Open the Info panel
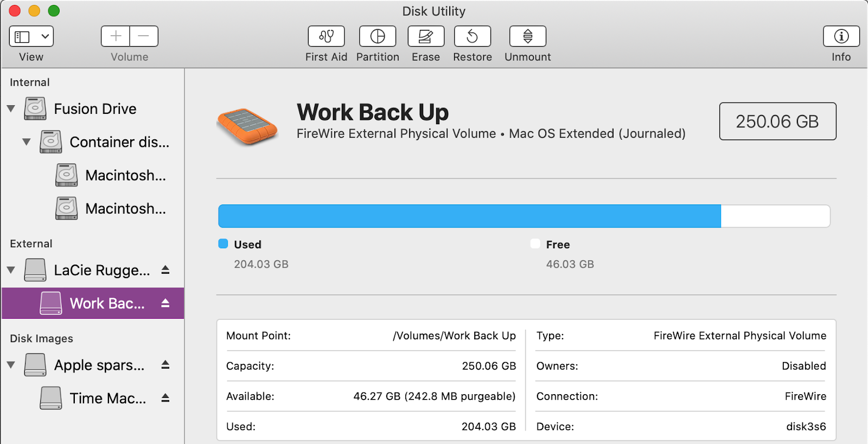The image size is (868, 444). 841,36
